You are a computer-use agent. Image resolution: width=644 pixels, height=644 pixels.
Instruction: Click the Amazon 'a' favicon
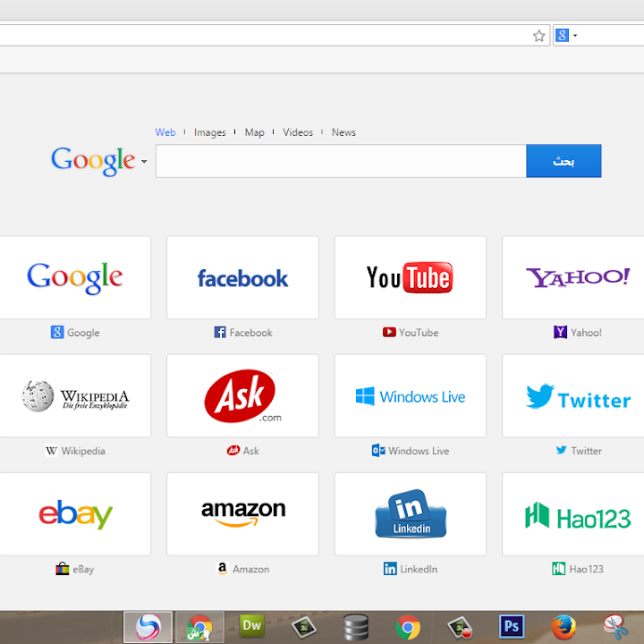[x=222, y=569]
